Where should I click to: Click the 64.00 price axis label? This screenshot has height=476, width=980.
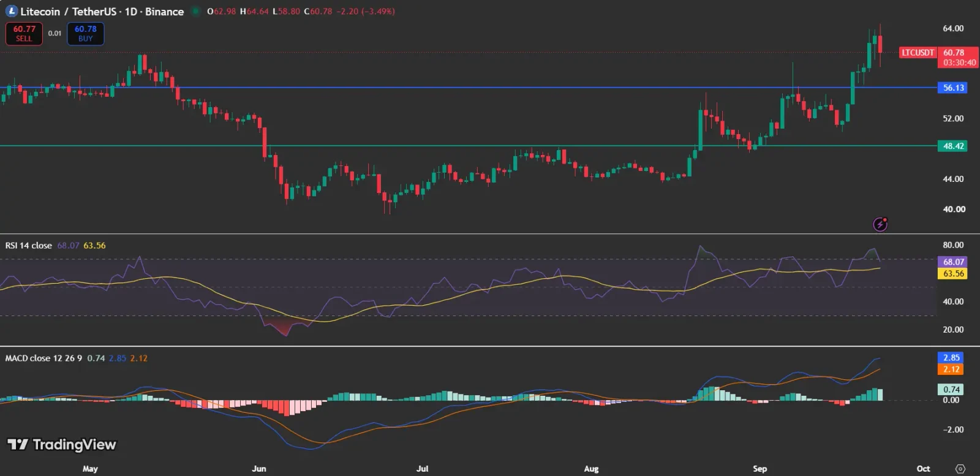(x=953, y=29)
